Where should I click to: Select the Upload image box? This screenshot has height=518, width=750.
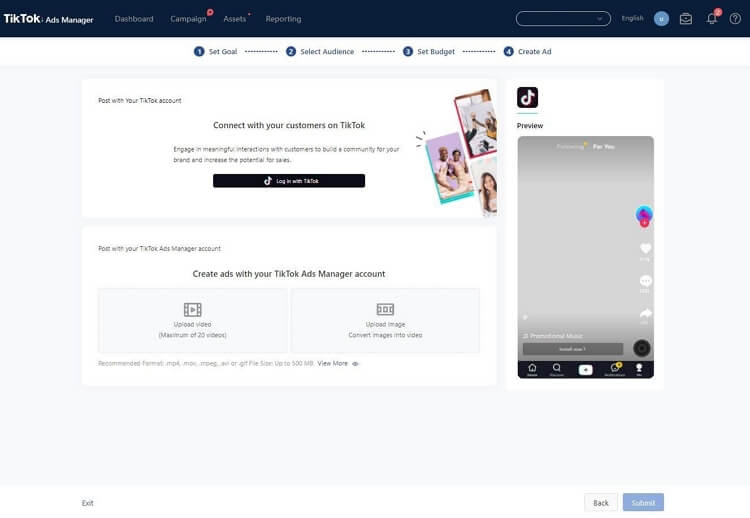385,320
